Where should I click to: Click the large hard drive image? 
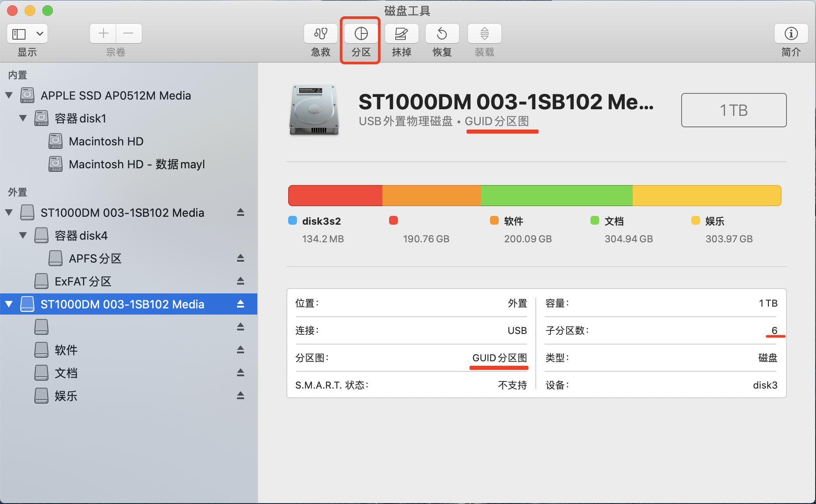pyautogui.click(x=314, y=110)
